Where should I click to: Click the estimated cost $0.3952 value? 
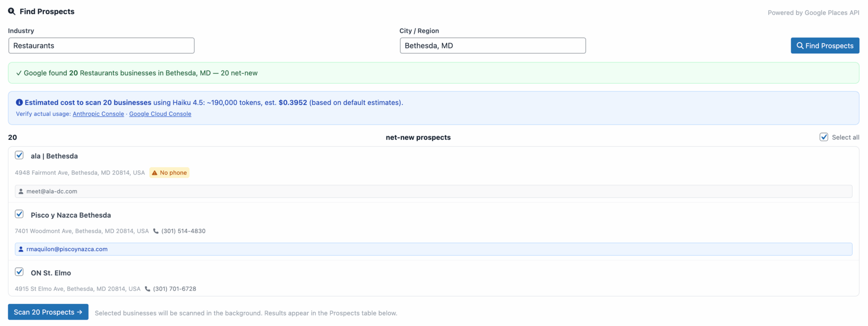[293, 103]
